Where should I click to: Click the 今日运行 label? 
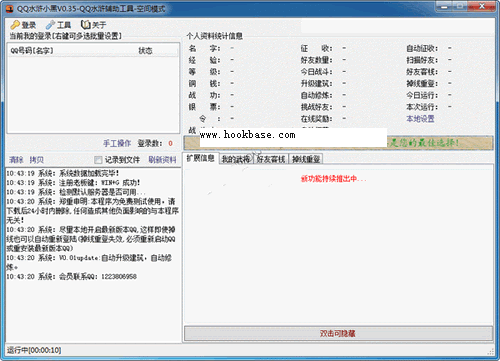point(422,95)
